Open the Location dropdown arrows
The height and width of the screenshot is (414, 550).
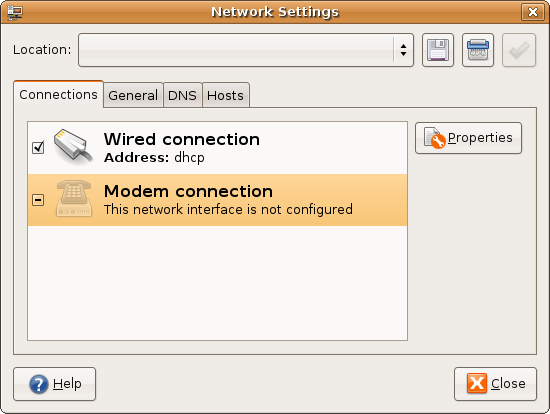click(x=403, y=50)
